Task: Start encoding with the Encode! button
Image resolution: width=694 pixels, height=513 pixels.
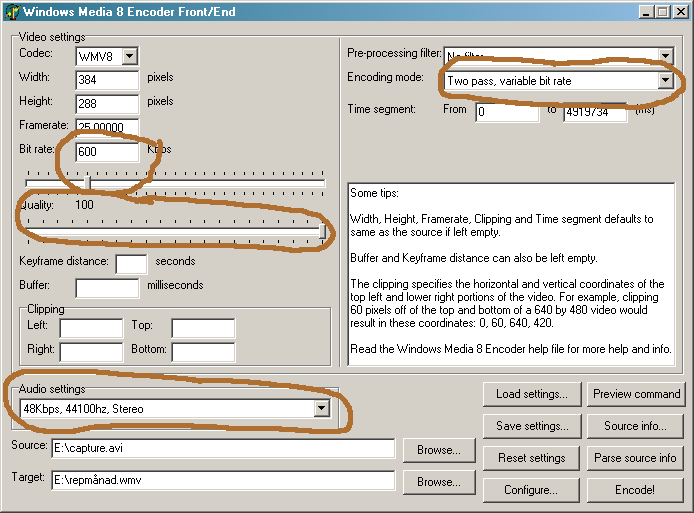Action: 636,490
